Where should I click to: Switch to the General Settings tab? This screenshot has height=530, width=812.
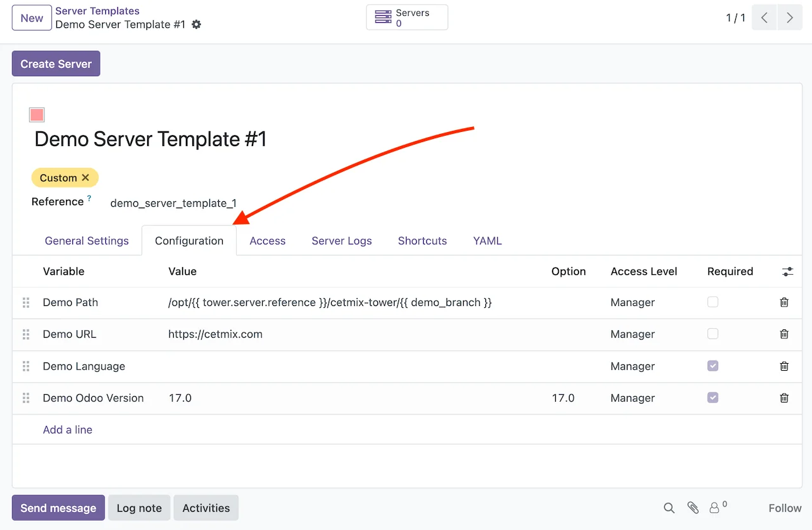pos(87,241)
